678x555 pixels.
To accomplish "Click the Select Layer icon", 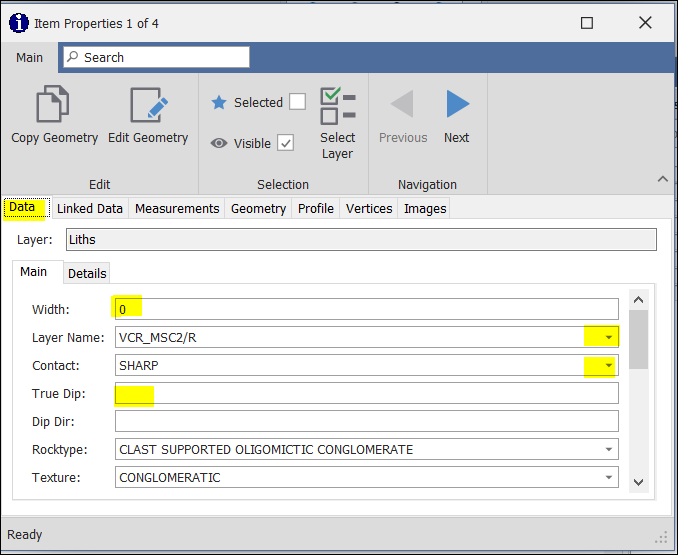I will coord(337,107).
